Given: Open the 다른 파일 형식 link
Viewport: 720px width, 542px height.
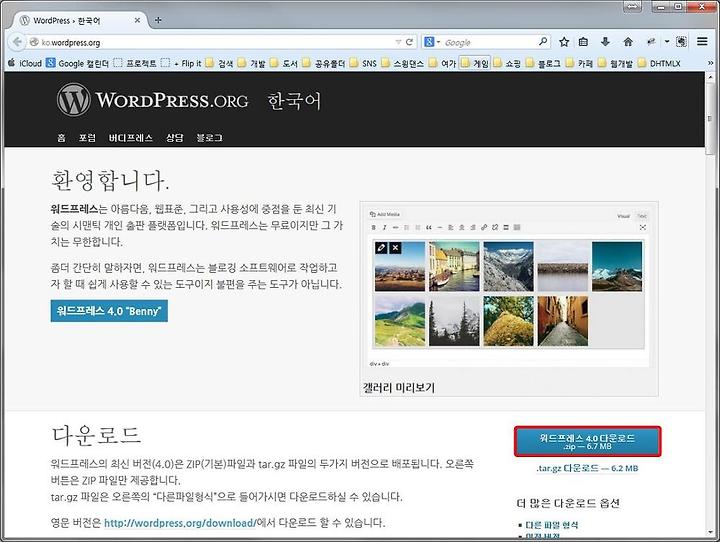Looking at the screenshot, I should 551,525.
